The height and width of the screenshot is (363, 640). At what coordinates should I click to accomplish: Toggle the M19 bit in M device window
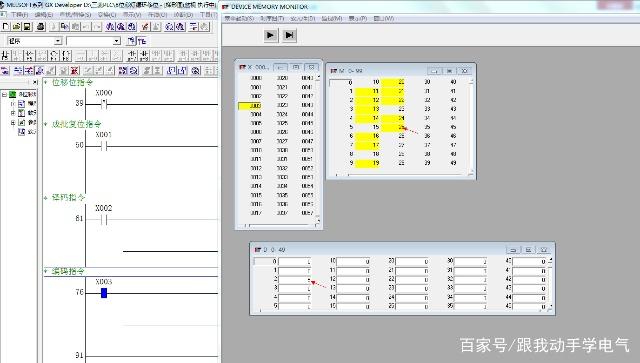pyautogui.click(x=367, y=163)
